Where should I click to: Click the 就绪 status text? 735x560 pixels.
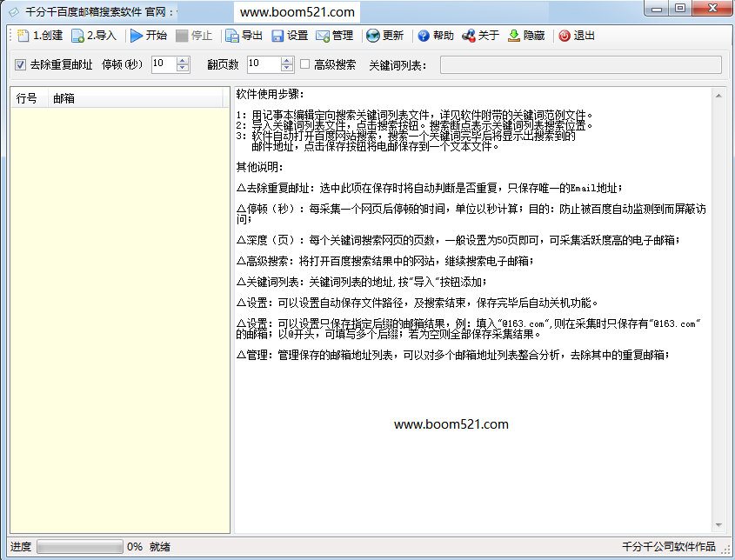point(160,546)
